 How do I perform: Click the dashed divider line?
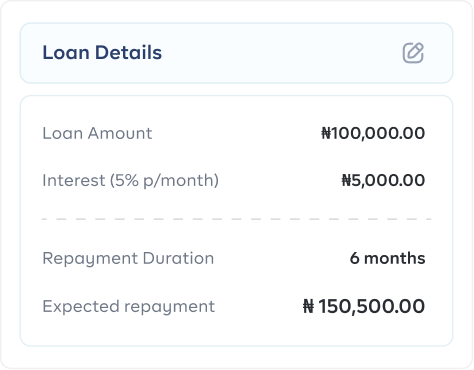click(x=237, y=219)
